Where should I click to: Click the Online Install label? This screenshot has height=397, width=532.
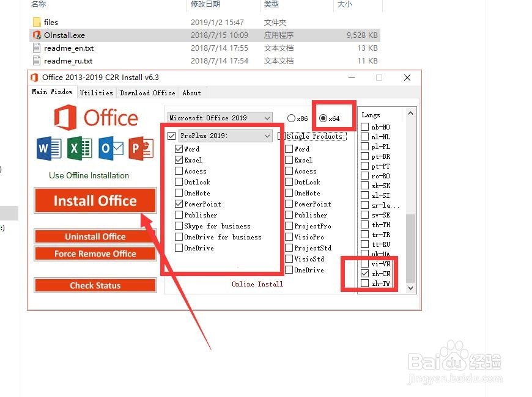pyautogui.click(x=257, y=284)
